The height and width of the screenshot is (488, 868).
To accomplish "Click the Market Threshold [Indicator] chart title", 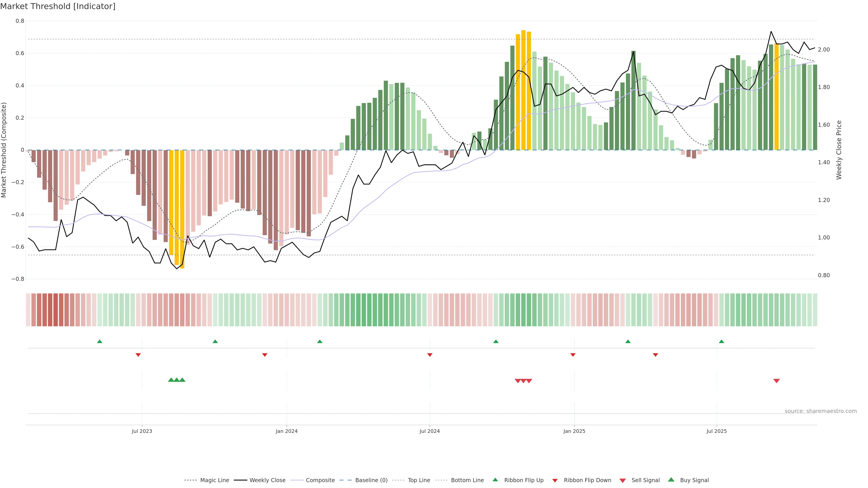I will pos(58,6).
